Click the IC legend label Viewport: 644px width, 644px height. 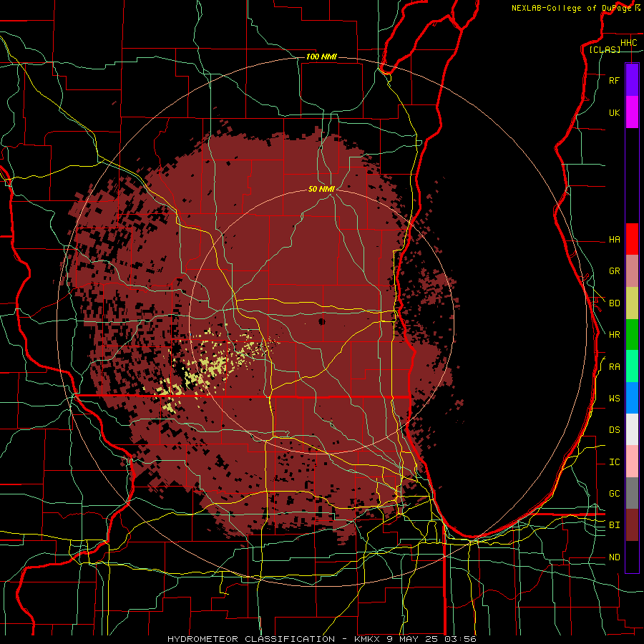click(x=614, y=462)
